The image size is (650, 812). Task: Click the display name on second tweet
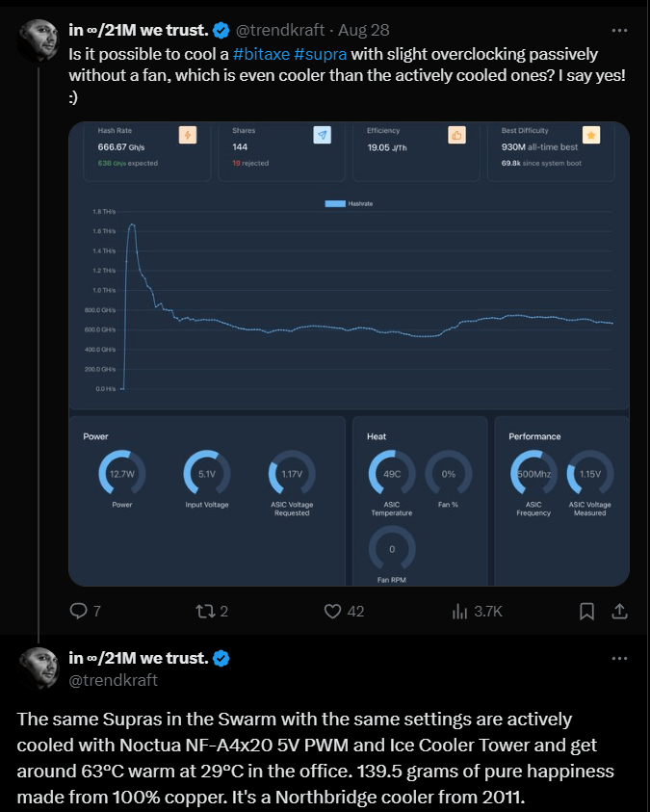point(139,659)
